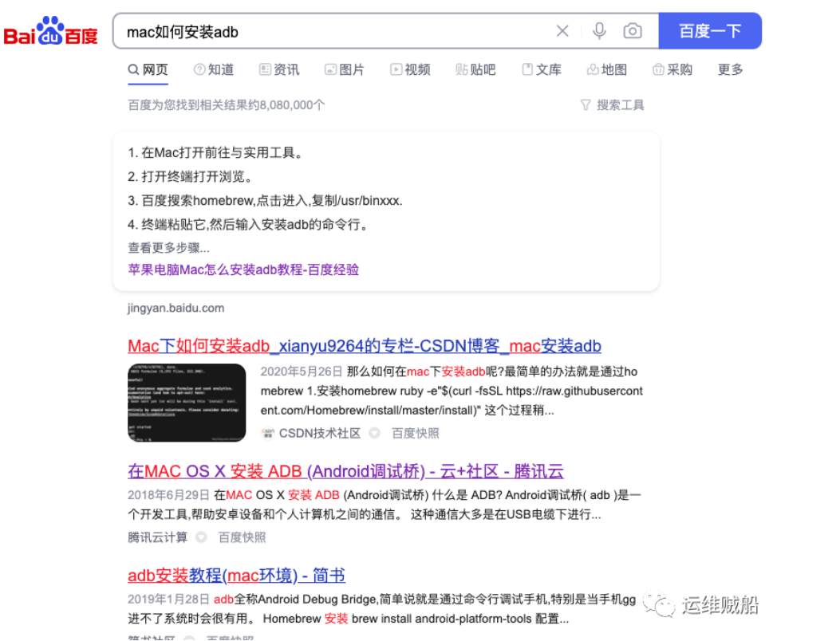
Task: Clear the search query with the X icon
Action: click(562, 30)
